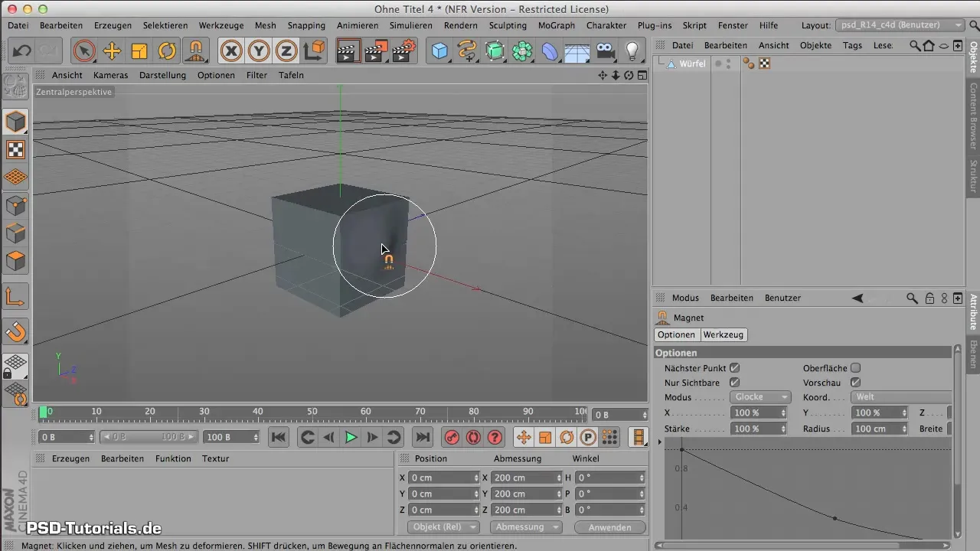Add a cube primitive object
Image resolution: width=980 pixels, height=551 pixels.
(x=440, y=51)
